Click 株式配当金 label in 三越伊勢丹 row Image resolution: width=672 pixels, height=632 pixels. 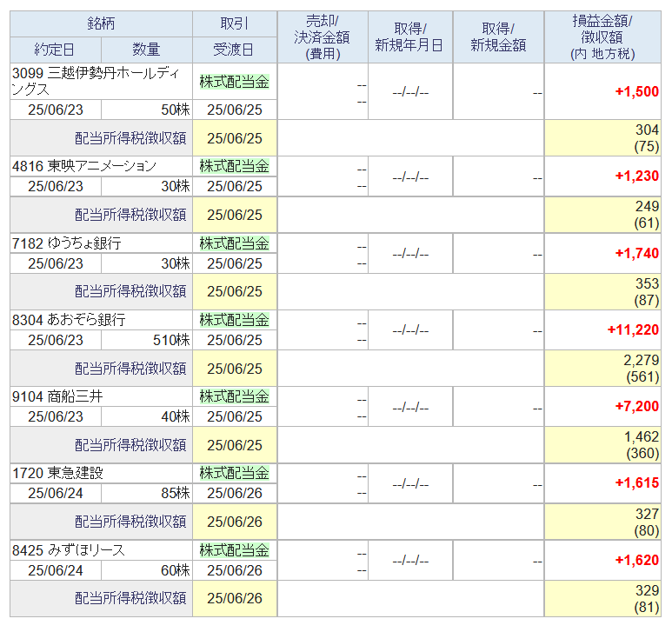235,82
